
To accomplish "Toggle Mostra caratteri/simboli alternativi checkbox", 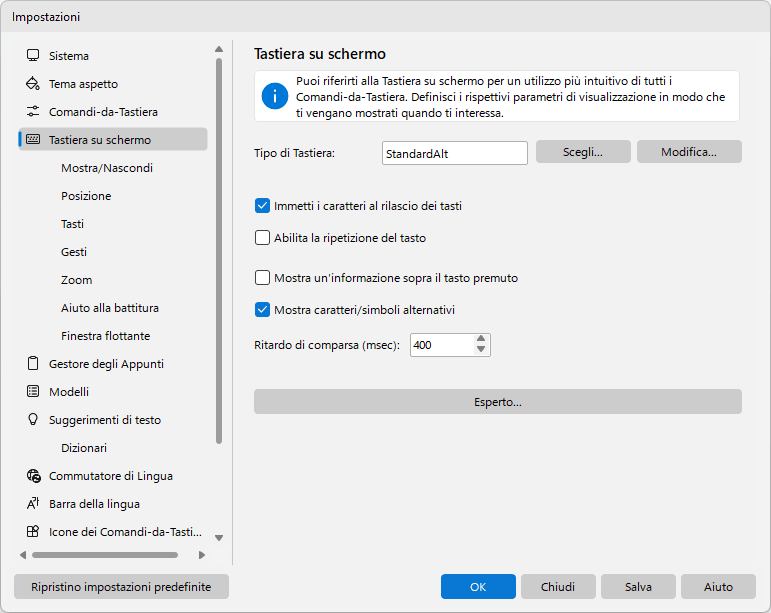I will tap(262, 310).
